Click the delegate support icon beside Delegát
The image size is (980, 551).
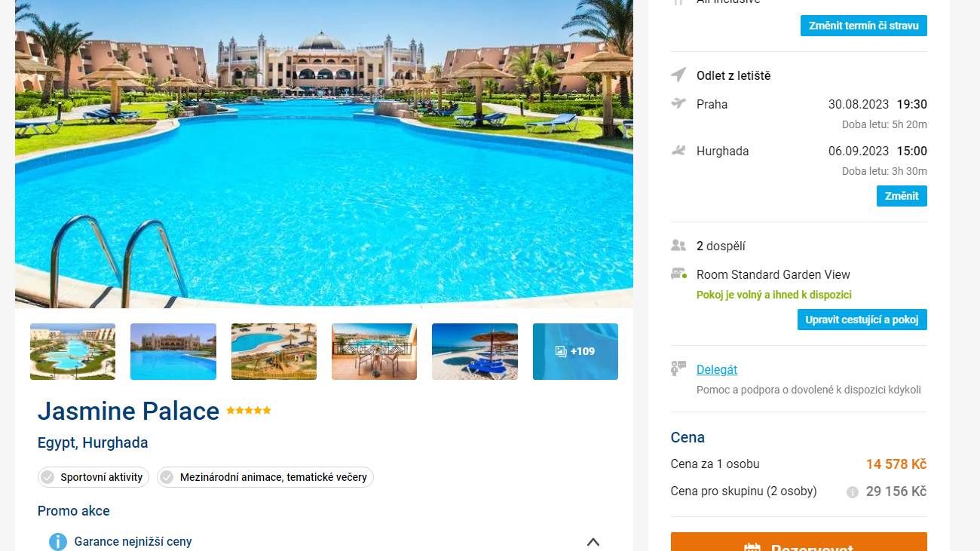[678, 369]
